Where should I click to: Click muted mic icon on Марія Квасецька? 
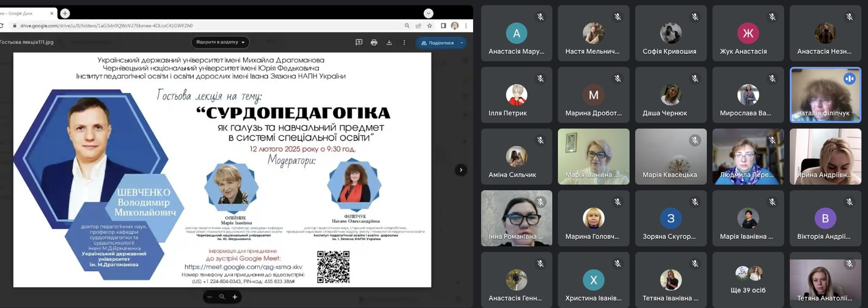coord(695,140)
